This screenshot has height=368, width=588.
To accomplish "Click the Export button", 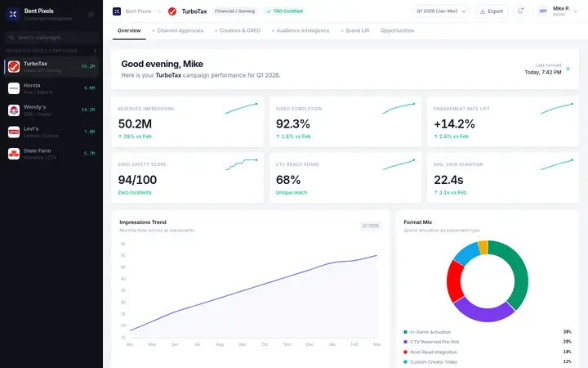I will pos(492,11).
